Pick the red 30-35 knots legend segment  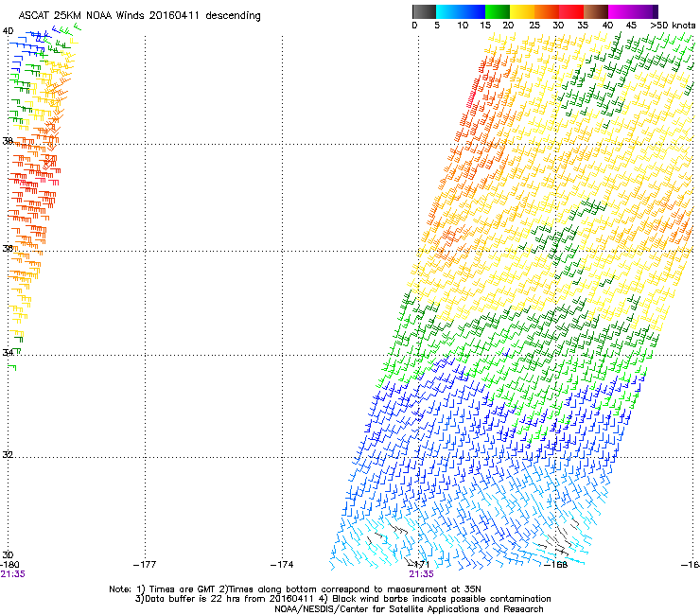click(571, 11)
